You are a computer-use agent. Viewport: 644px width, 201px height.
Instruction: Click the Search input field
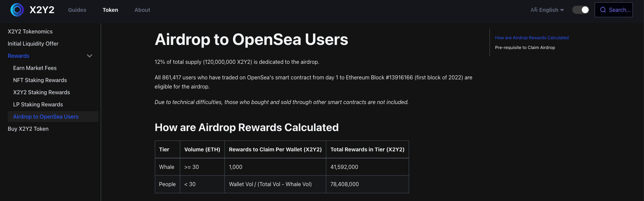point(619,10)
